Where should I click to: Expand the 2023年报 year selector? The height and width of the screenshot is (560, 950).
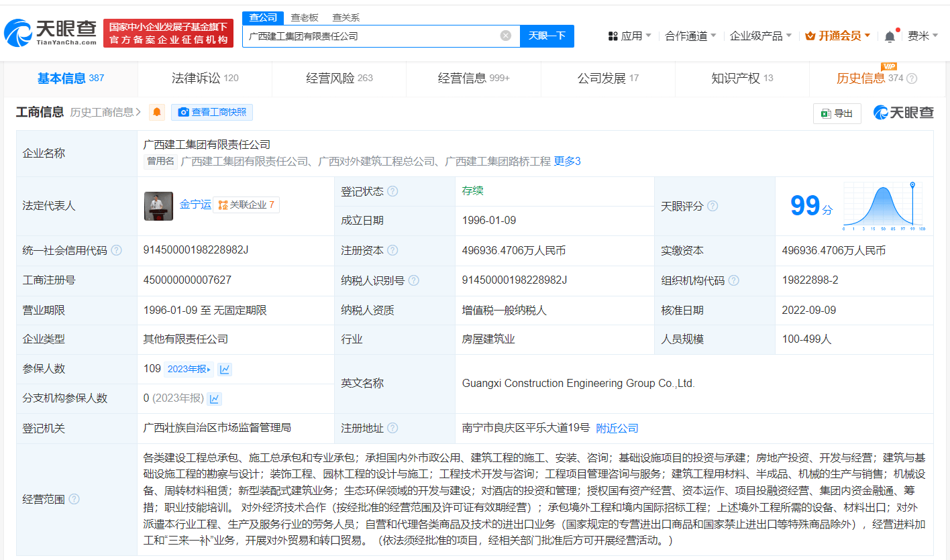point(189,369)
